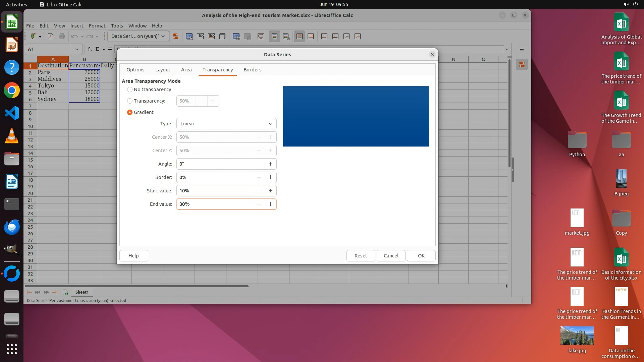Click the Reset button
Screen dimensions: 644x362
click(361, 256)
